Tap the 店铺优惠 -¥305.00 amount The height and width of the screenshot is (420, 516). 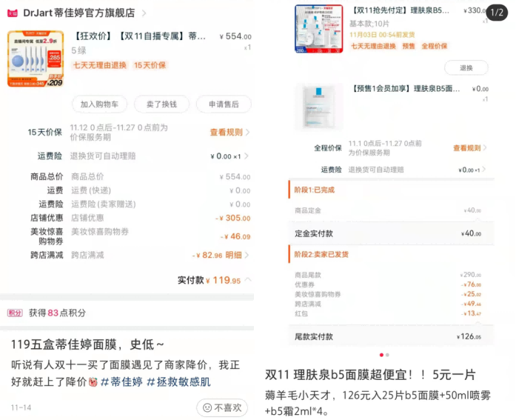point(232,218)
